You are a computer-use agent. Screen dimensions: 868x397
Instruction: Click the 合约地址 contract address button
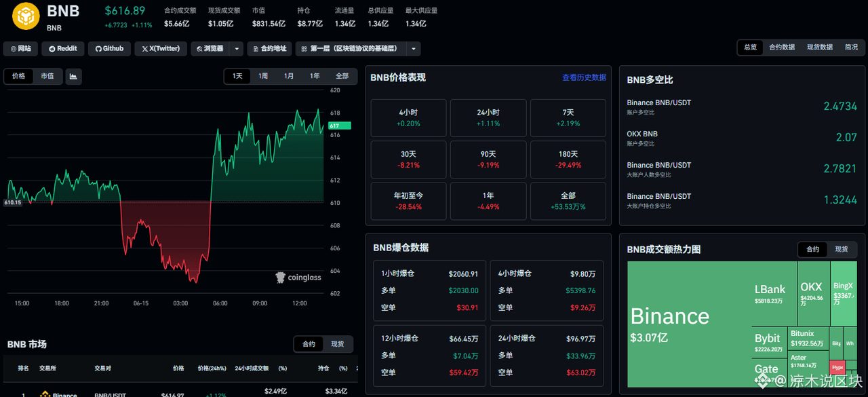[269, 49]
